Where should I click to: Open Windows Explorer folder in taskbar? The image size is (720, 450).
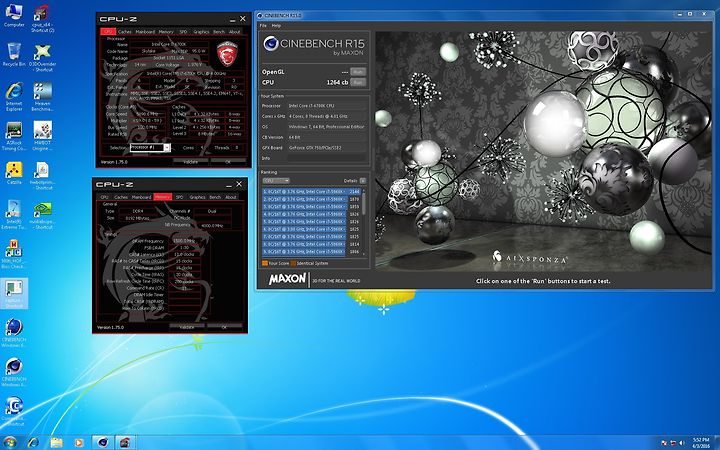point(56,443)
